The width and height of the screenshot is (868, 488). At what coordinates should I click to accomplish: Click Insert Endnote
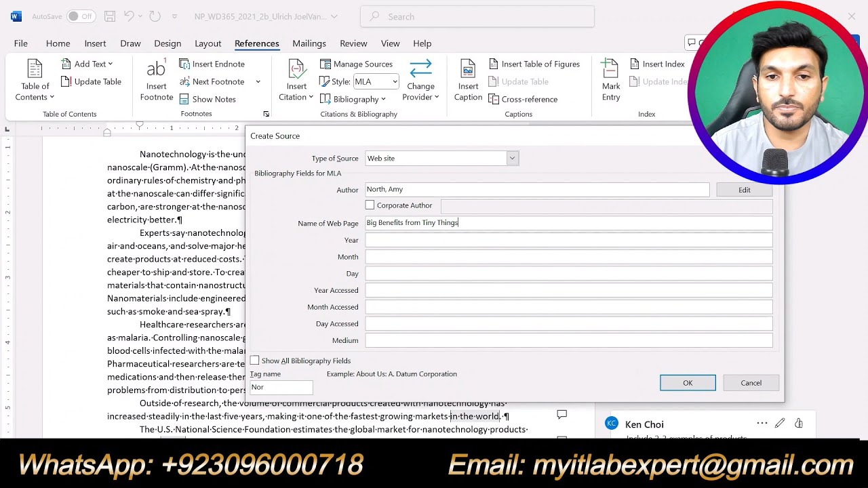212,64
